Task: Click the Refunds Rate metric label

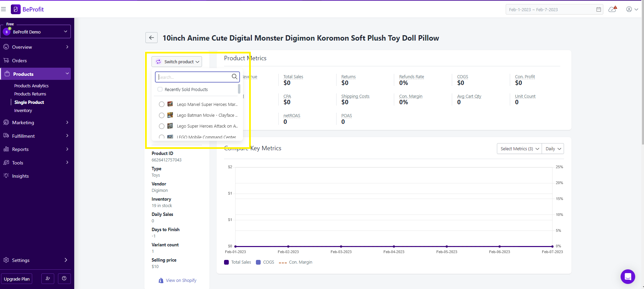Action: [x=411, y=77]
